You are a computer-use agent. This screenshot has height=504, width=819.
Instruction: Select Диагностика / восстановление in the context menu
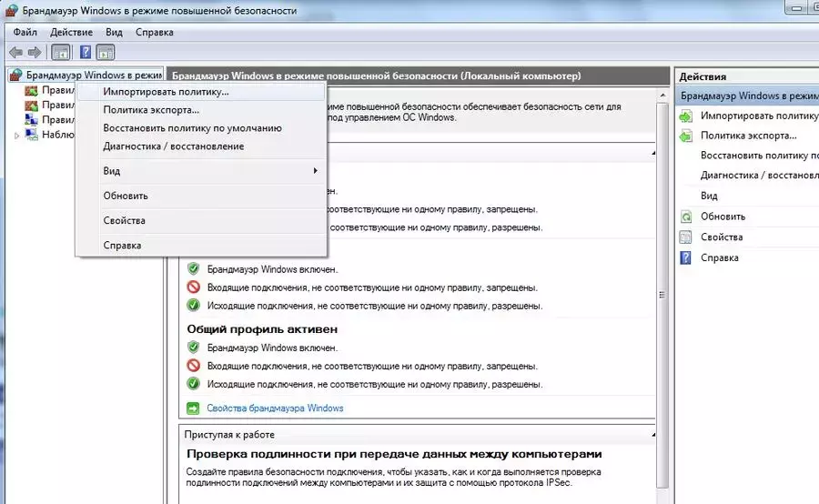[201, 146]
